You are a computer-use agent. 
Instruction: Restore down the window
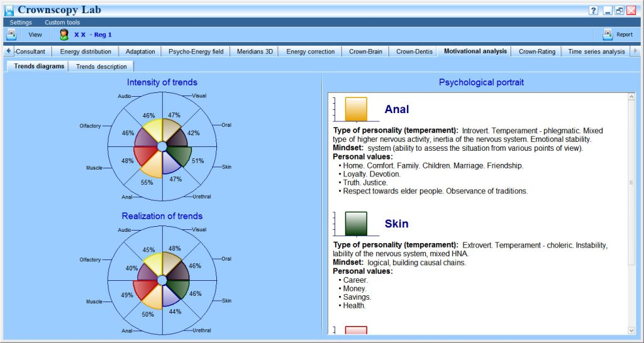(619, 11)
